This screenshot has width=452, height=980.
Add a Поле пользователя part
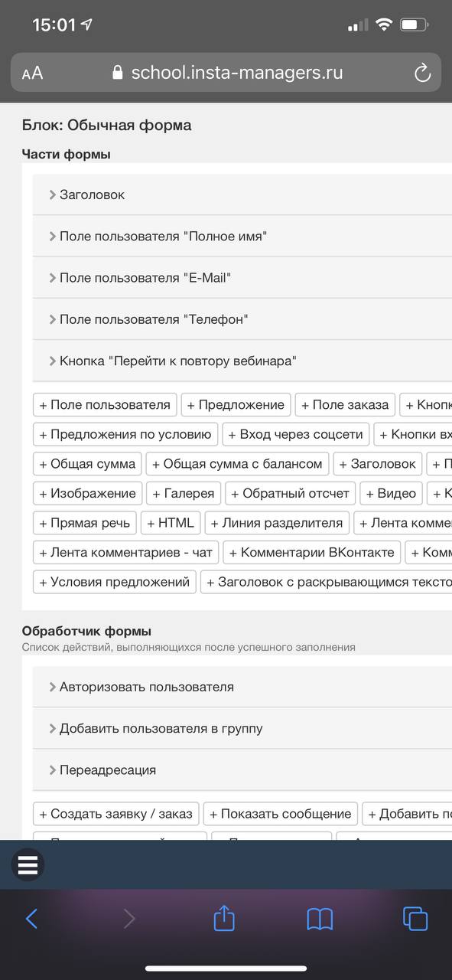pyautogui.click(x=105, y=404)
